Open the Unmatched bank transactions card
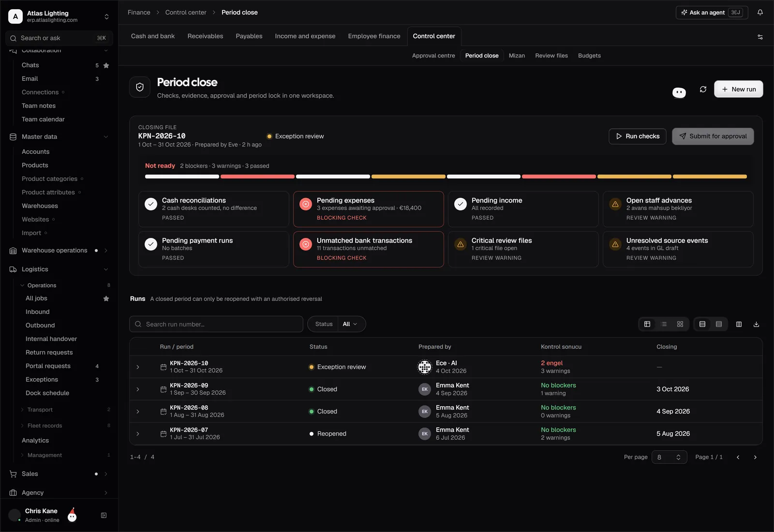774x532 pixels. (369, 249)
